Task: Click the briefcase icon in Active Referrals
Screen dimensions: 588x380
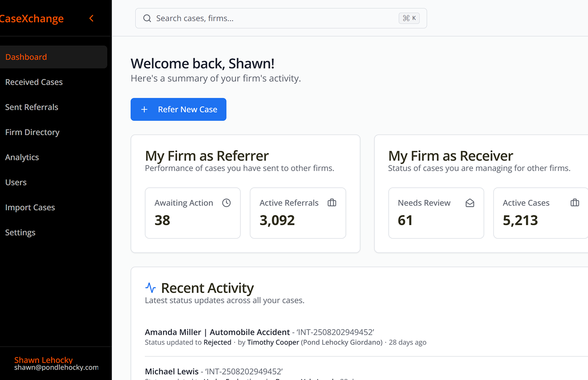Action: (x=332, y=203)
